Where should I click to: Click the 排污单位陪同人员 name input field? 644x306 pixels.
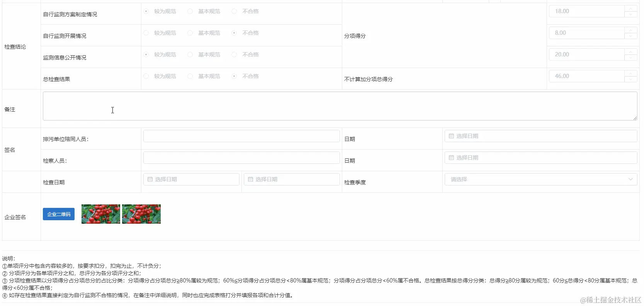coord(241,136)
